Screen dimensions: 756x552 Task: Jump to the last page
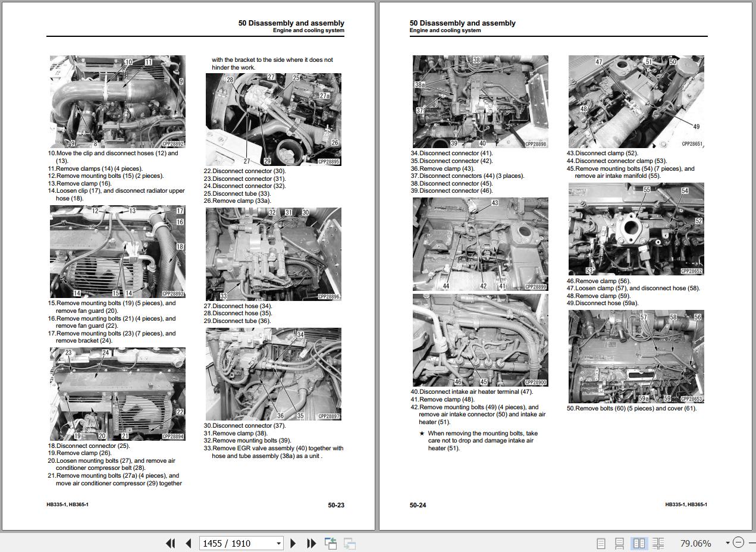coord(311,543)
